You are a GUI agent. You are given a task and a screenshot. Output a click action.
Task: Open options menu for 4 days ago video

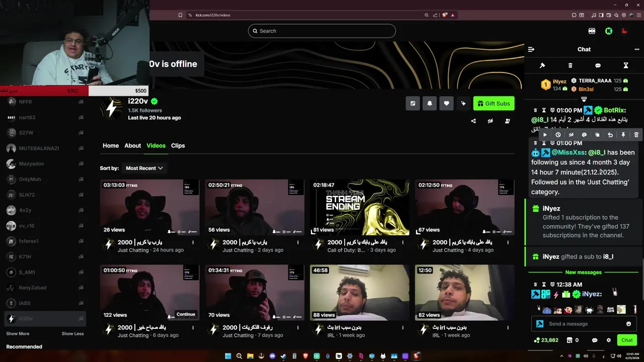508,242
